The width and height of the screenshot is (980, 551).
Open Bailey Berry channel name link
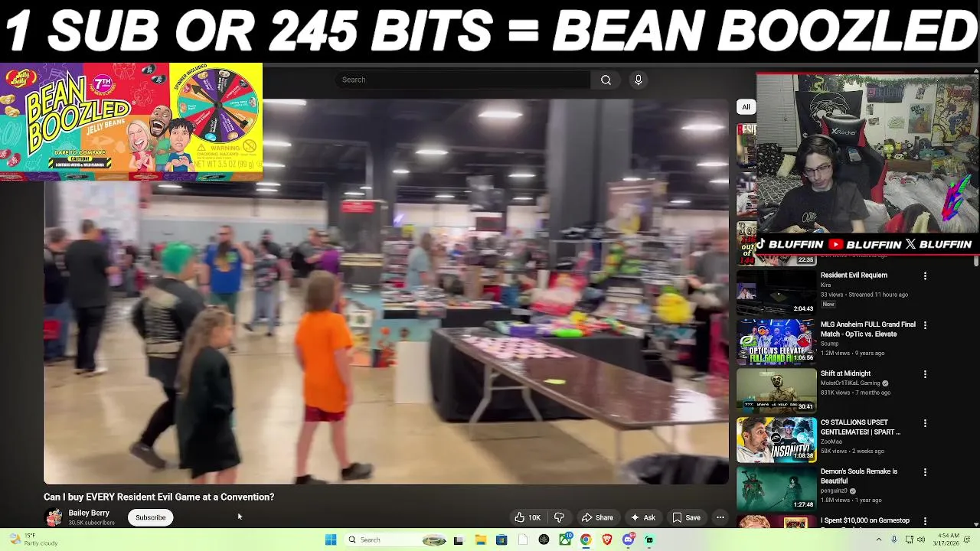[x=89, y=513]
